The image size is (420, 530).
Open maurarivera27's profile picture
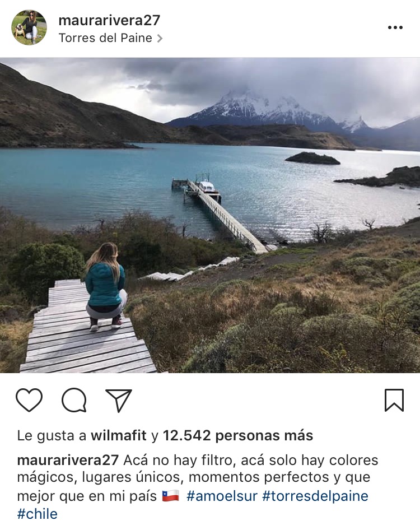[29, 27]
